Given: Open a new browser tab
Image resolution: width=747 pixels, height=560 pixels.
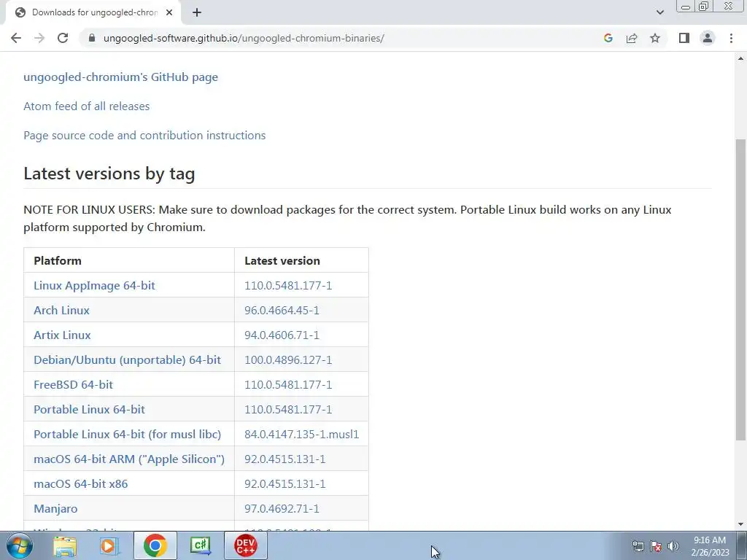Looking at the screenshot, I should coord(197,12).
